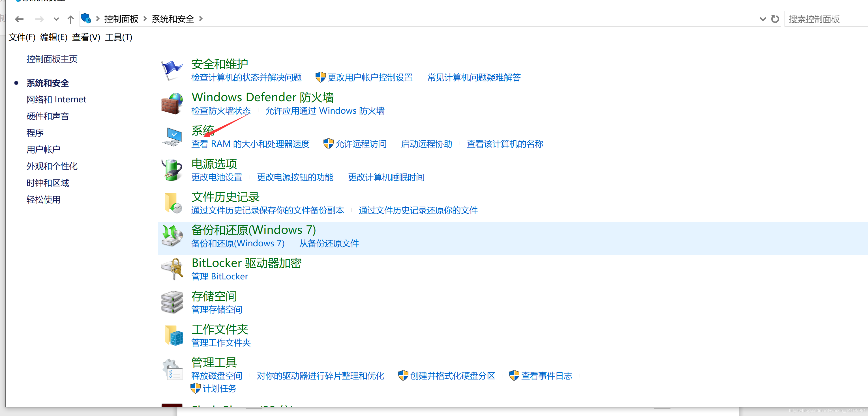
Task: Open the 查看(V) menu
Action: [x=86, y=37]
